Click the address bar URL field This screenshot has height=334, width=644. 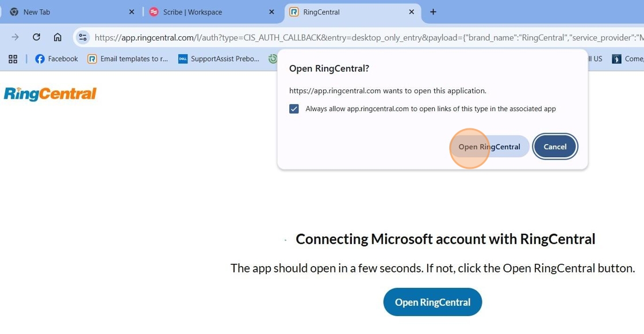367,37
